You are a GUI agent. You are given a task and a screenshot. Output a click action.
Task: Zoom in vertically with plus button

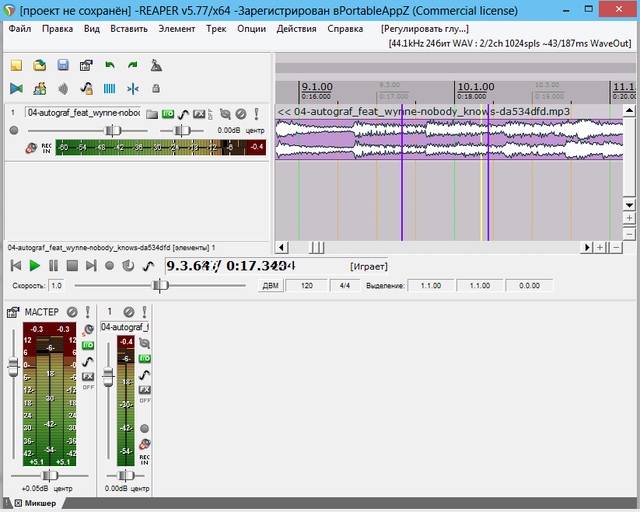click(x=629, y=218)
